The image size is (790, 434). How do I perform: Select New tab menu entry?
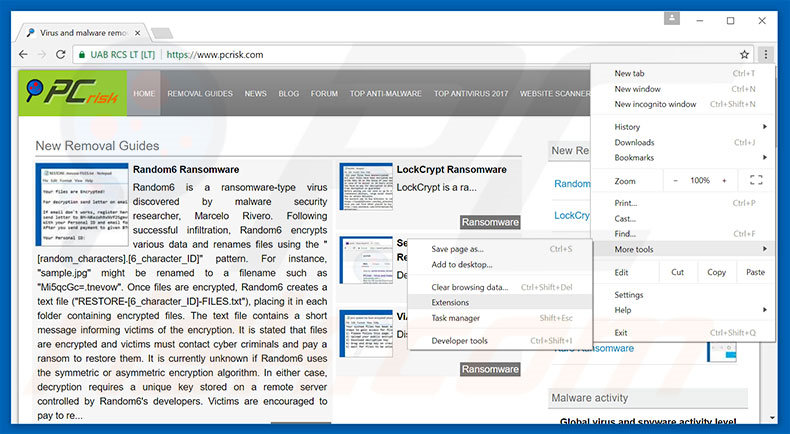683,74
